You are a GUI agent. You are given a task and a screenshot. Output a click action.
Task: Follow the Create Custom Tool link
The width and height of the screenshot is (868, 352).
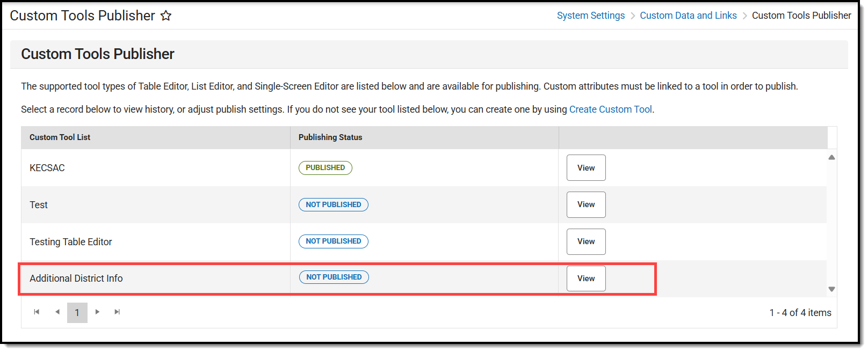click(610, 109)
